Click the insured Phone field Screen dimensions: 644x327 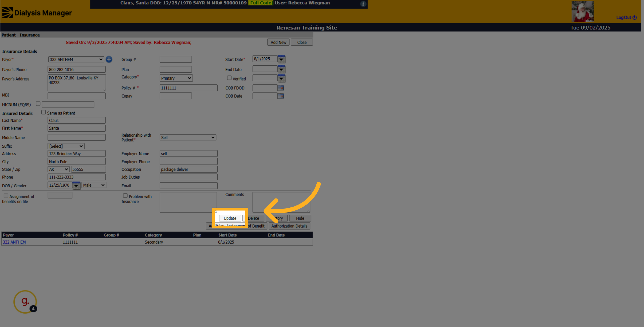[x=77, y=177]
